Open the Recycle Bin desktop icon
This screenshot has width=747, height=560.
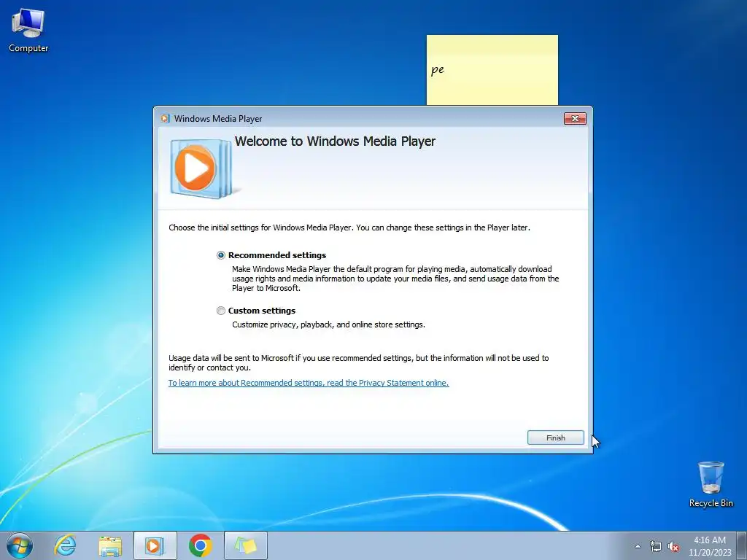point(711,484)
